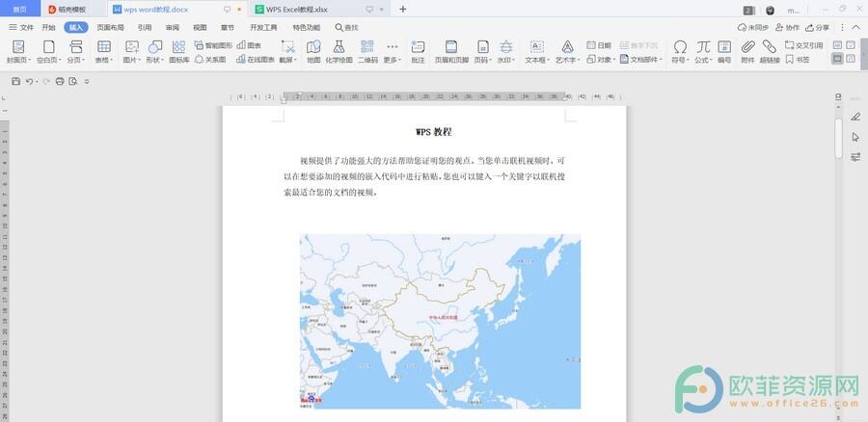Open a new tab with plus button
Image resolution: width=868 pixels, height=422 pixels.
click(x=403, y=9)
